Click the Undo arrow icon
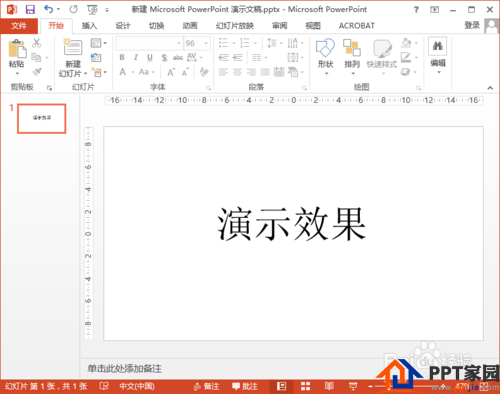 (49, 9)
